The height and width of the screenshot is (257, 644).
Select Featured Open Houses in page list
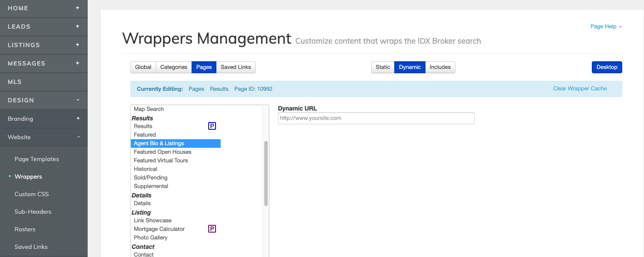point(162,152)
